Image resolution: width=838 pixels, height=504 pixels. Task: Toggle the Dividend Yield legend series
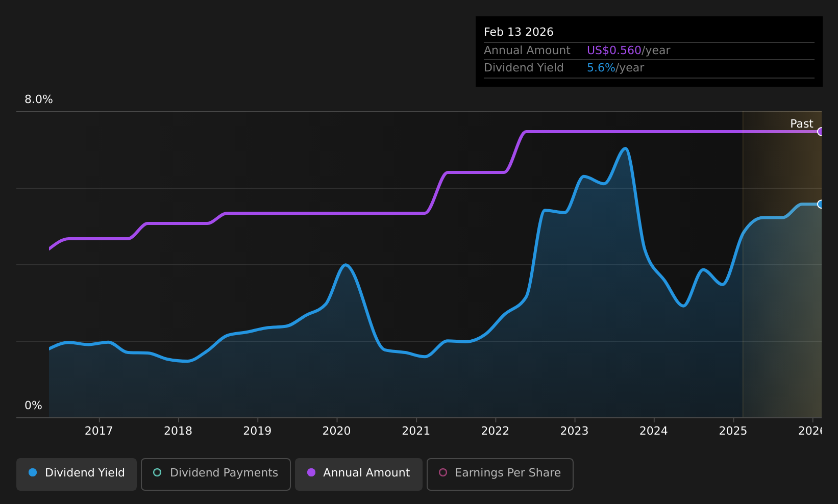pyautogui.click(x=77, y=474)
